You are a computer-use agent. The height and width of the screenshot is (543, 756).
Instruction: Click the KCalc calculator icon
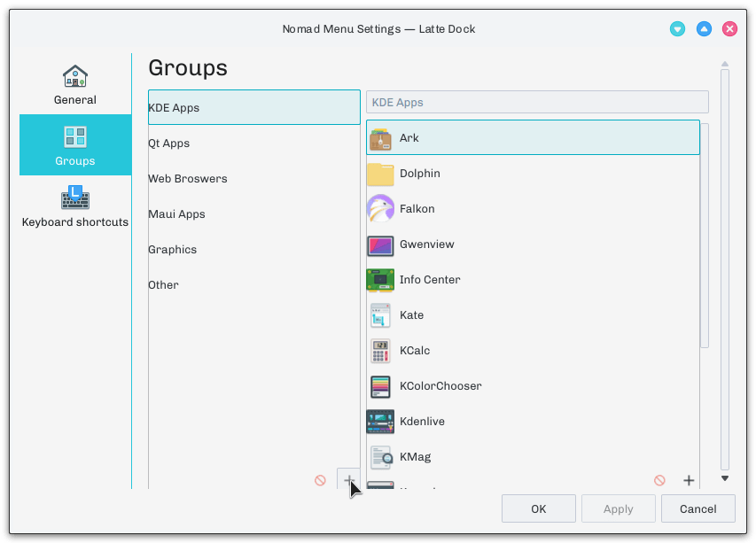coord(380,351)
